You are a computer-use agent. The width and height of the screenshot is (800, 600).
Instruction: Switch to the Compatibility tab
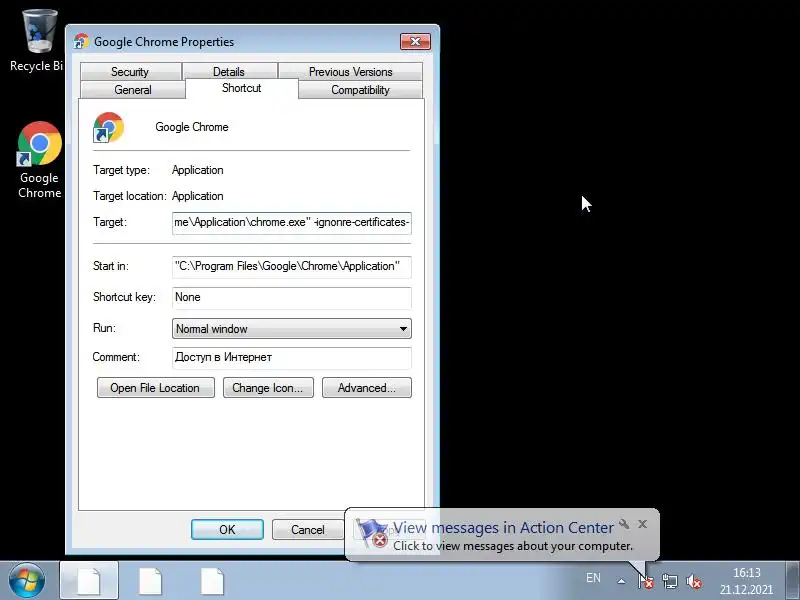coord(360,90)
